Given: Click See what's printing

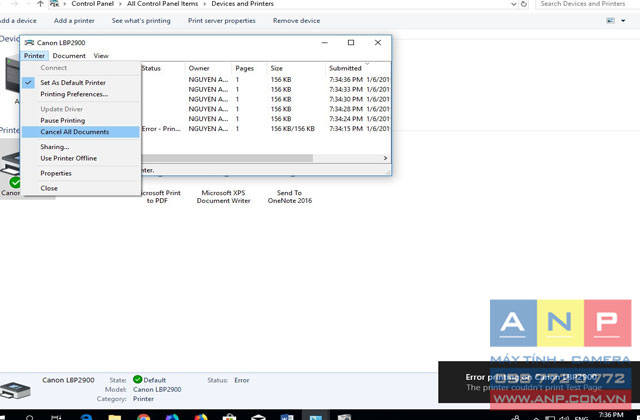Looking at the screenshot, I should [x=141, y=20].
